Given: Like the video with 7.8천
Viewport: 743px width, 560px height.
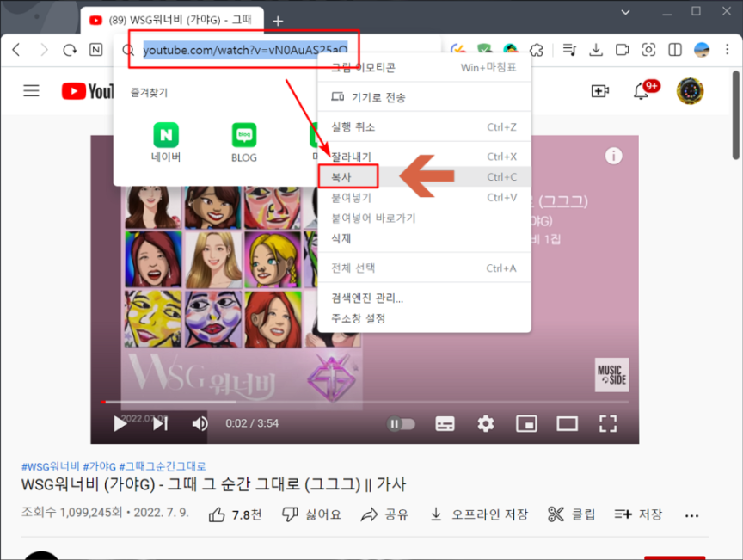Looking at the screenshot, I should click(235, 514).
